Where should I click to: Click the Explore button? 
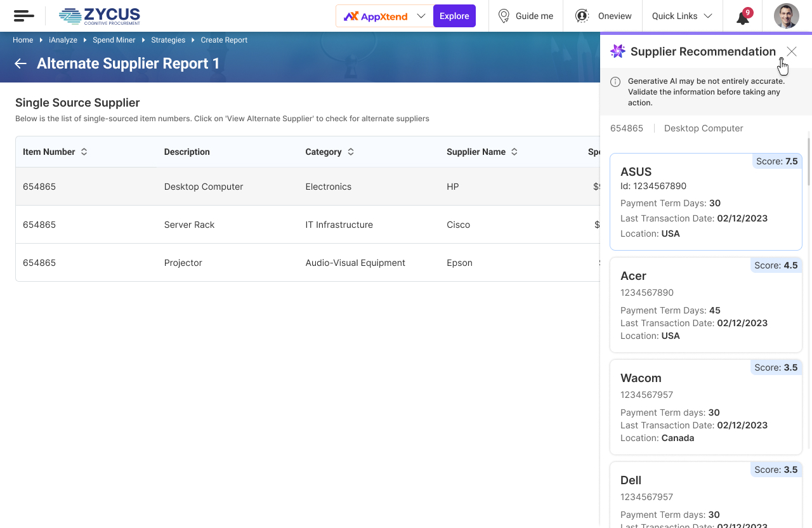(454, 16)
